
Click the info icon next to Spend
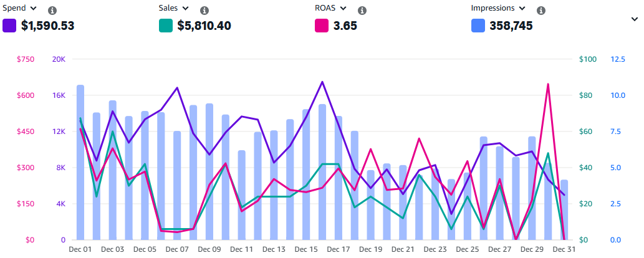[x=52, y=11]
